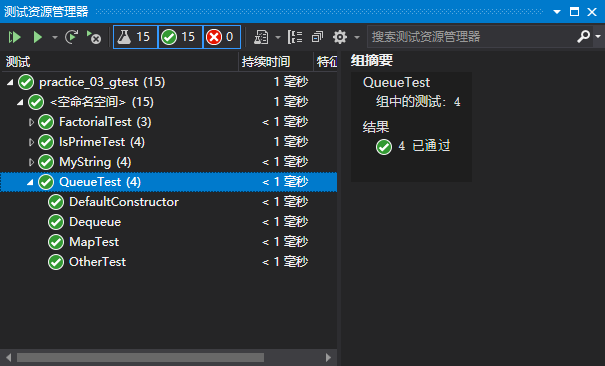Click passed icon beside MyString
This screenshot has height=366, width=605.
[x=46, y=162]
